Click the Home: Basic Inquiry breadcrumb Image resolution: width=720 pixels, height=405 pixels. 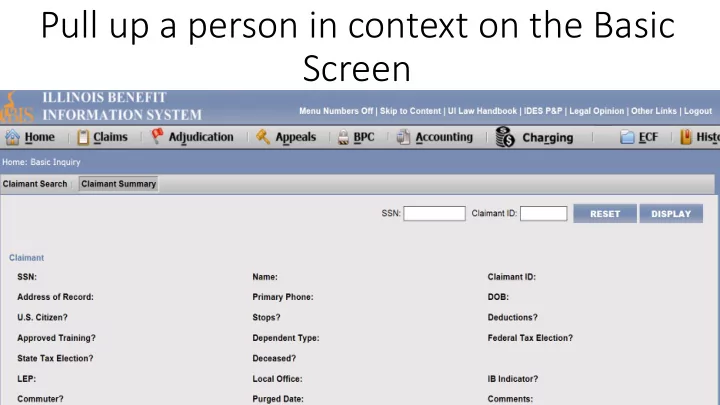click(41, 162)
